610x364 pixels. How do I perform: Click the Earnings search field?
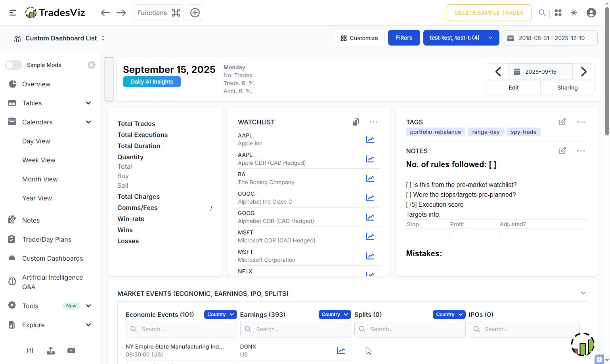(x=296, y=329)
